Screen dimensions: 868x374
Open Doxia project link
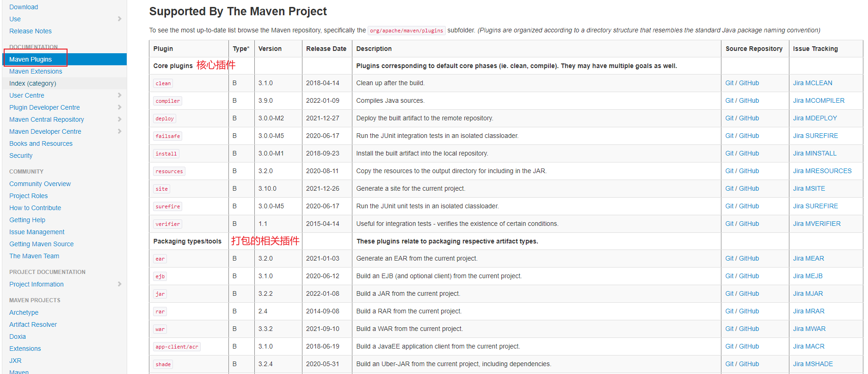18,337
